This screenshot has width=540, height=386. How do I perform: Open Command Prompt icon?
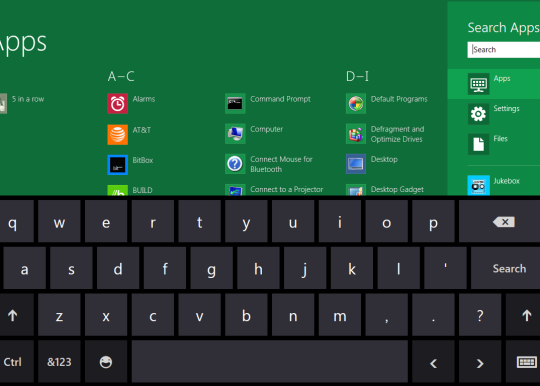coord(235,103)
